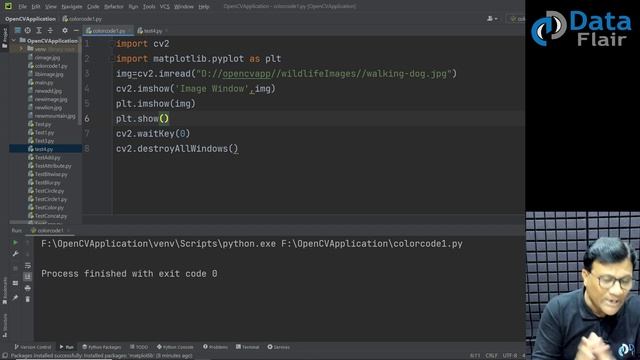The height and width of the screenshot is (360, 640).
Task: Click Collapse All icon in Project panel
Action: click(x=50, y=30)
